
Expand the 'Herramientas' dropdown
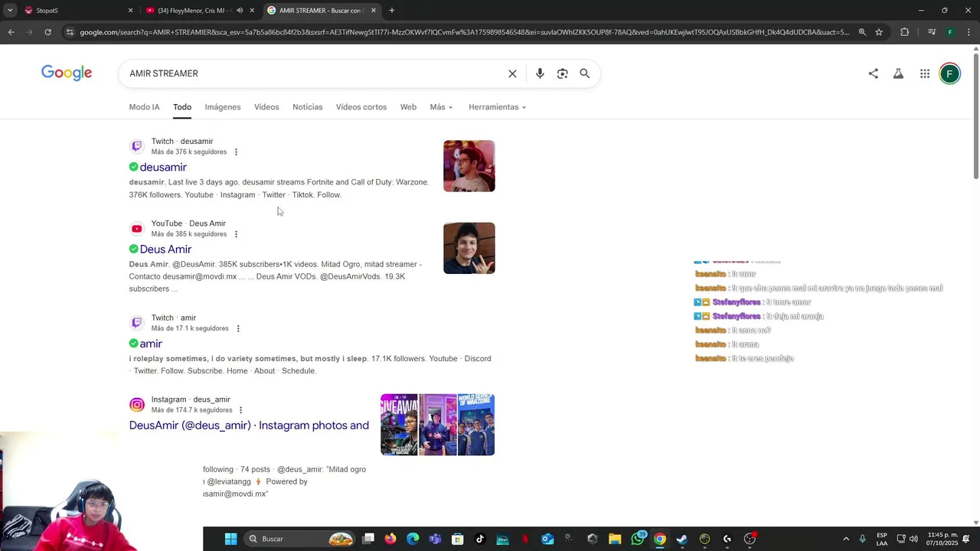click(x=497, y=107)
